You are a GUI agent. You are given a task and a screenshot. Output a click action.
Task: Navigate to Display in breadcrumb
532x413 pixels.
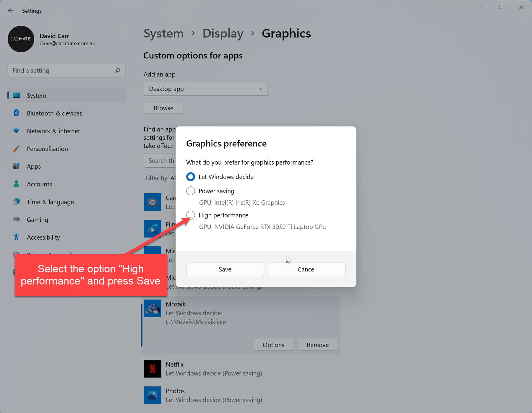click(223, 34)
